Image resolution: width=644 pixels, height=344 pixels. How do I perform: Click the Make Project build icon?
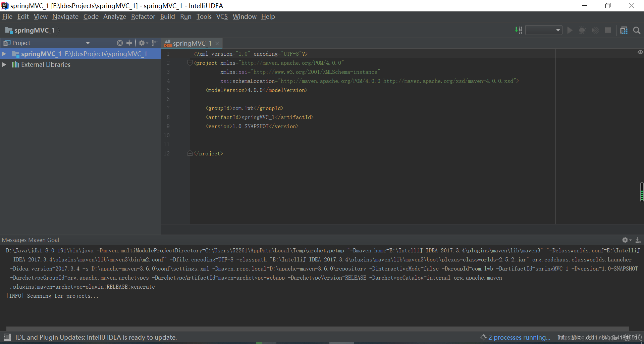519,30
